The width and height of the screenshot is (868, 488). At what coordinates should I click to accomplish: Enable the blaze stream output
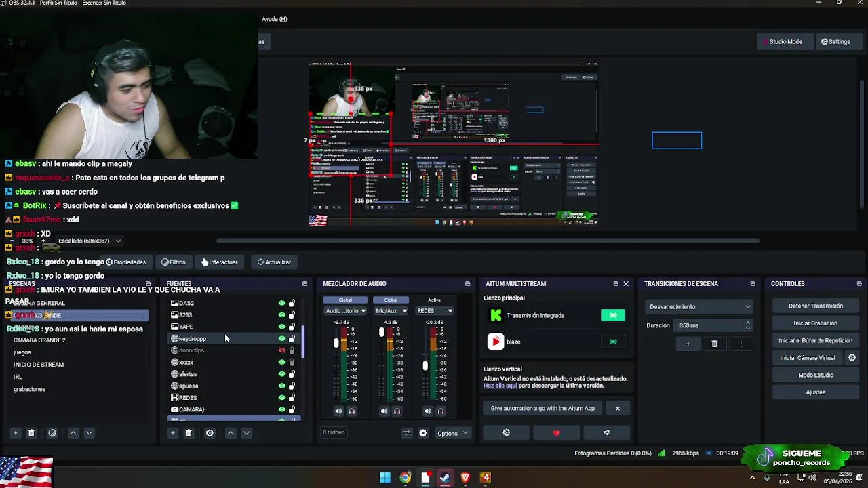[613, 342]
